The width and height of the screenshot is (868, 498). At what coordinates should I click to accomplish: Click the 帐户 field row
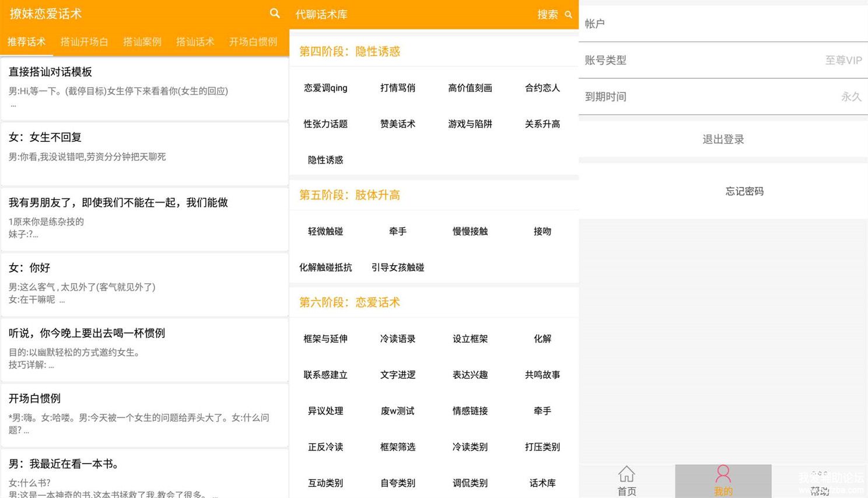tap(723, 24)
